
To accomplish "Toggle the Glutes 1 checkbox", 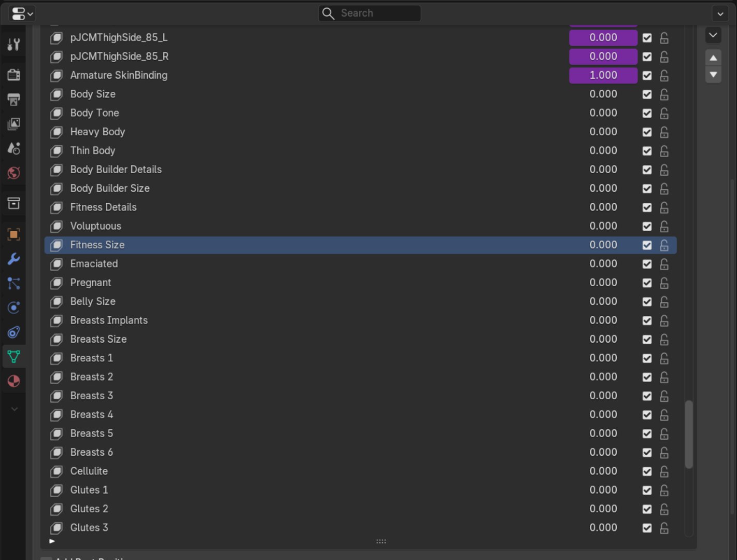I will coord(647,491).
